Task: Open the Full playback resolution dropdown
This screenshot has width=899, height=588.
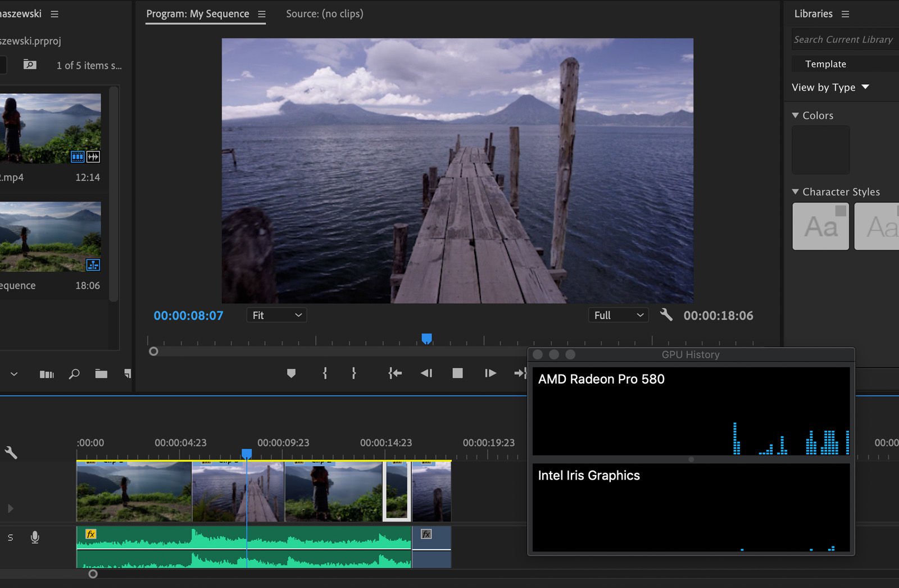Action: click(618, 315)
